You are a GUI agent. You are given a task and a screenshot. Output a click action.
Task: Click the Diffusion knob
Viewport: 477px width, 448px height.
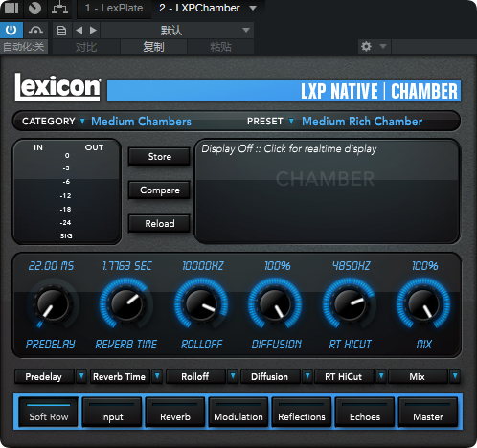point(275,303)
